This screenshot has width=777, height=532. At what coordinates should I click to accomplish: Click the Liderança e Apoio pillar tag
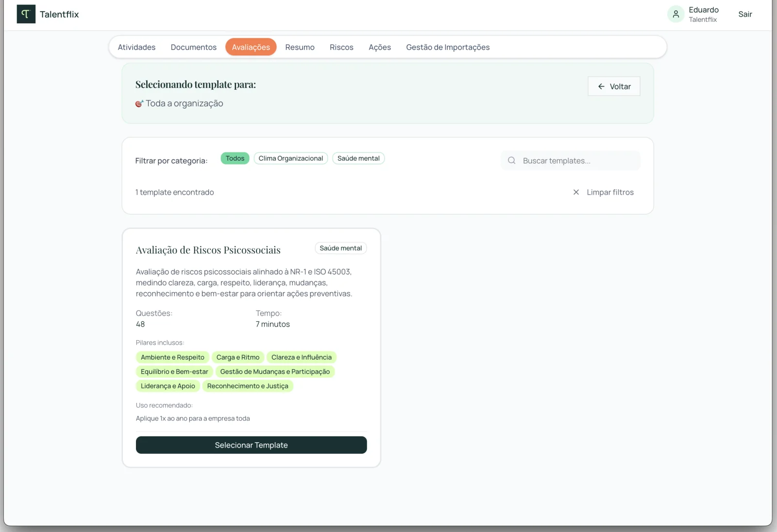168,386
